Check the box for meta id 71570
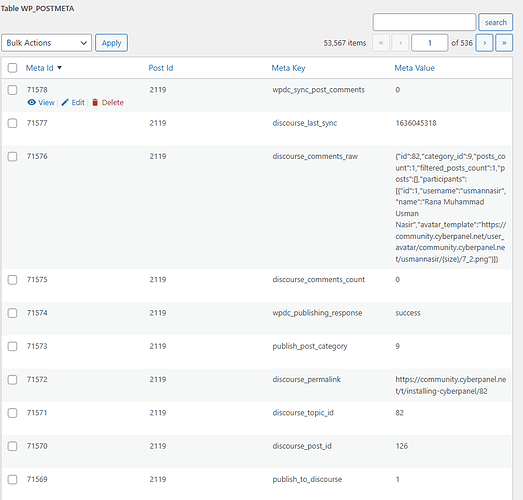The height and width of the screenshot is (500, 523). point(12,446)
